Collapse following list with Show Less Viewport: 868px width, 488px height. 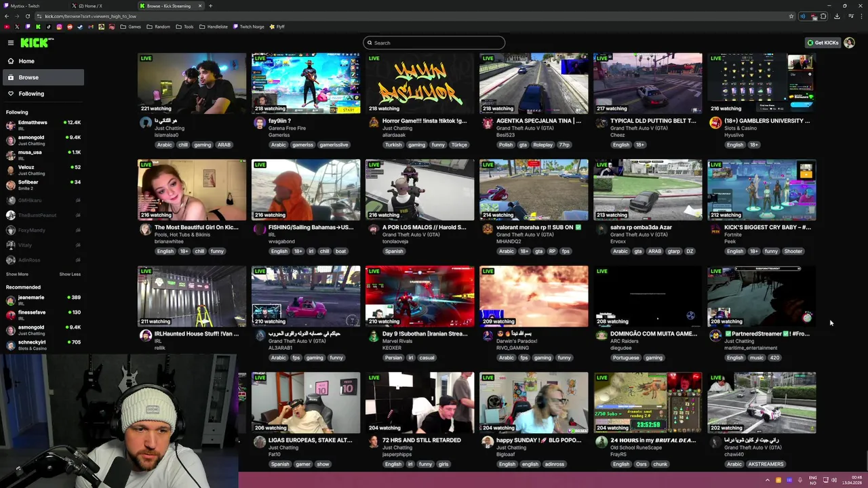pyautogui.click(x=70, y=274)
